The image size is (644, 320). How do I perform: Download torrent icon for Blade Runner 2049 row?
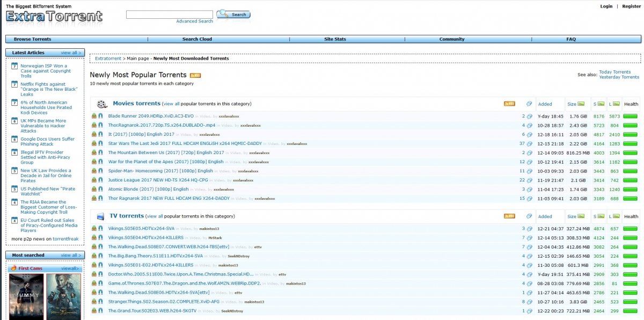[x=94, y=116]
